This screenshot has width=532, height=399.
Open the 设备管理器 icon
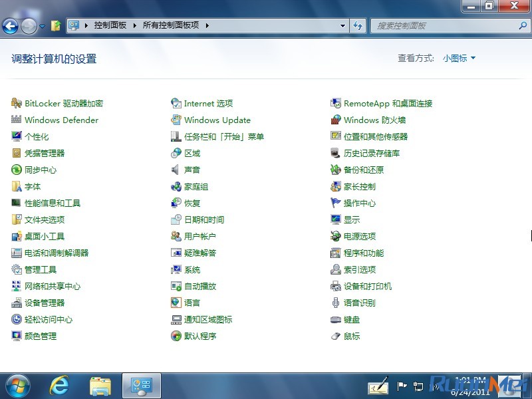(16, 303)
